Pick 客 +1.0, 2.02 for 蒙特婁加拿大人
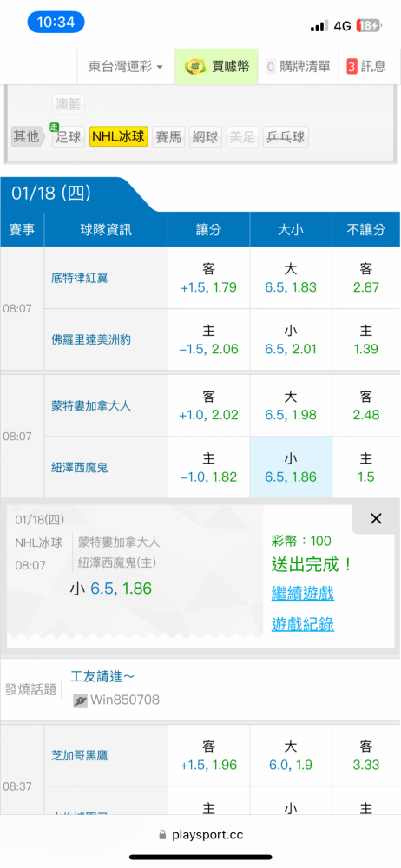The width and height of the screenshot is (401, 868). [x=209, y=405]
